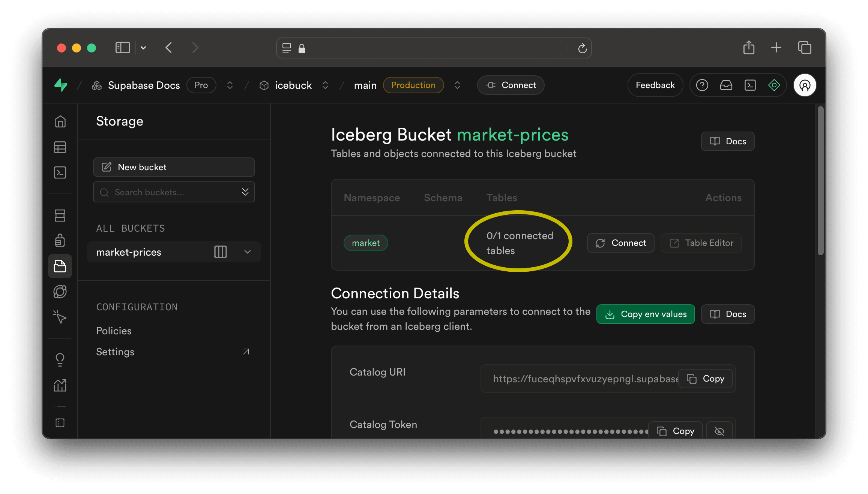The width and height of the screenshot is (868, 494).
Task: Copy the Catalog Token value
Action: pos(676,431)
